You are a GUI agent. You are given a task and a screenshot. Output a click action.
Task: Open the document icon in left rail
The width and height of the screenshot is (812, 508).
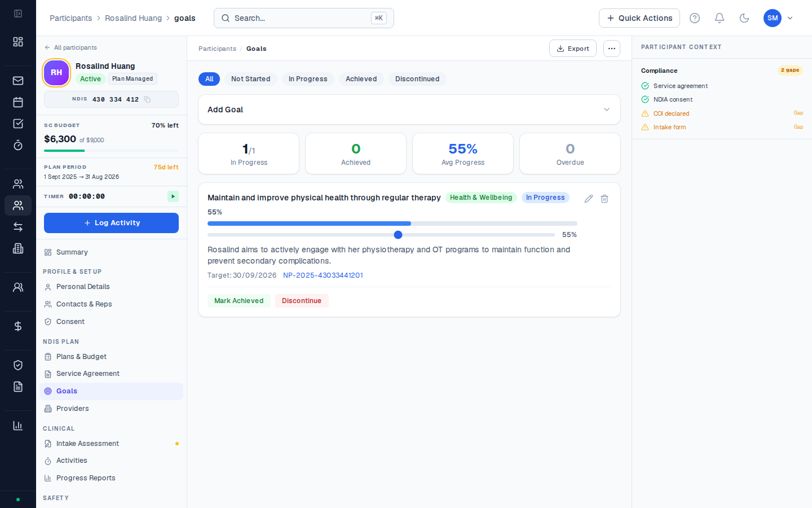18,387
